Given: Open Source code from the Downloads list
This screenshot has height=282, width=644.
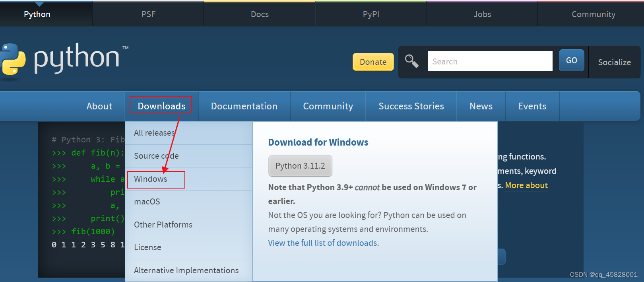Looking at the screenshot, I should 156,156.
